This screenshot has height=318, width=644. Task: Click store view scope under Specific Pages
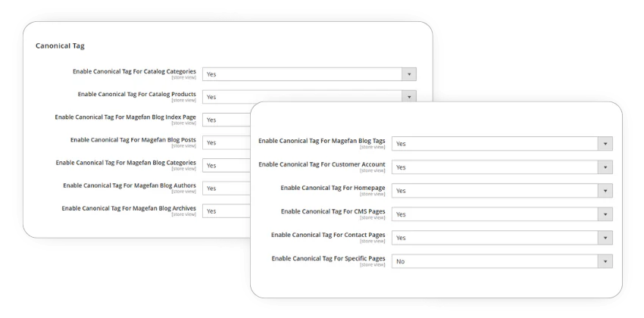coord(373,265)
